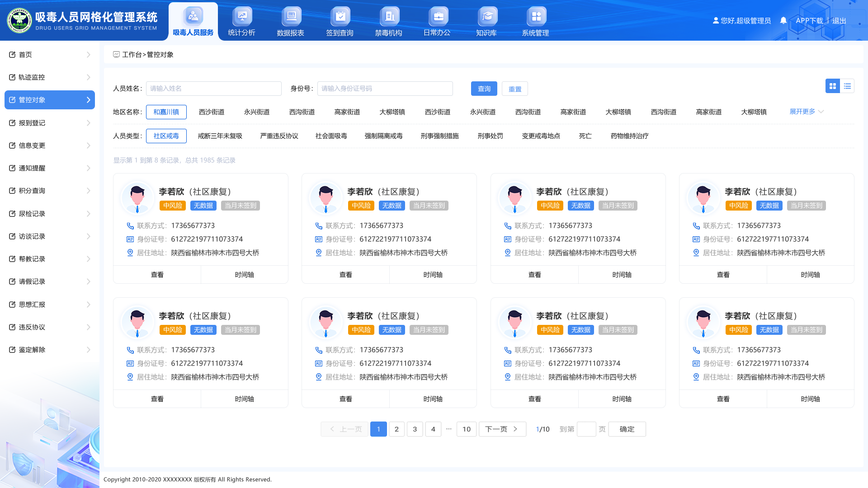The image size is (868, 488).
Task: Open 思想汇报 in the sidebar
Action: (50, 305)
